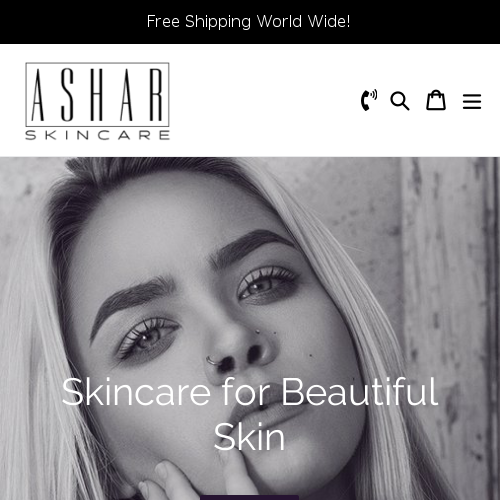Expand the hamburger navigation menu
Viewport: 500px width, 500px height.
(x=472, y=101)
